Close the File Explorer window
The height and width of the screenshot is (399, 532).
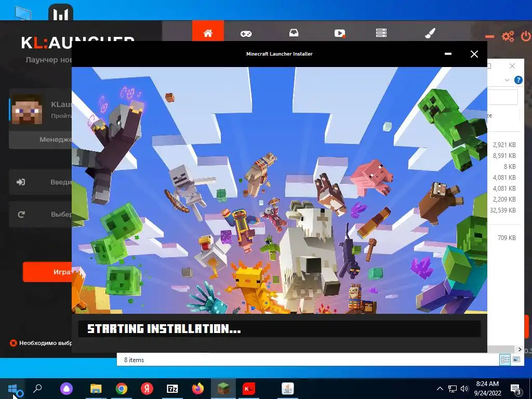pos(512,66)
